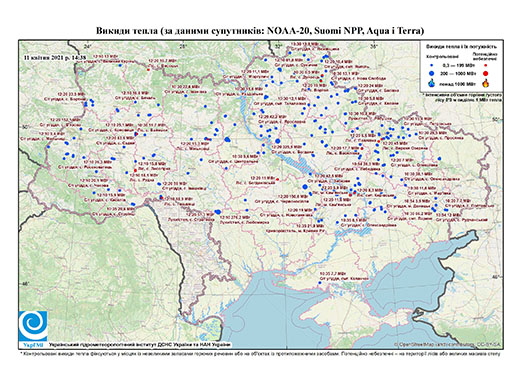This screenshot has height=368, width=520.
Task: Click the blue flame legend symbol
Action: pos(432,83)
